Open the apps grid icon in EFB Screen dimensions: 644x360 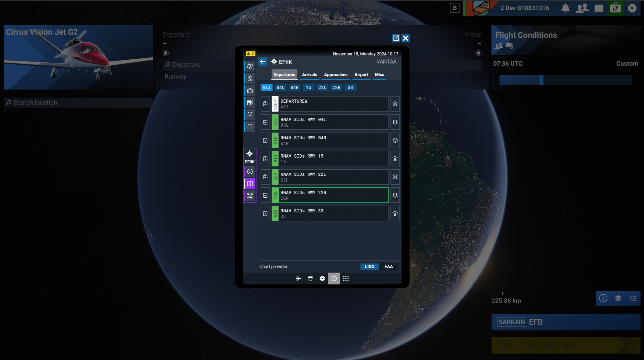(346, 279)
